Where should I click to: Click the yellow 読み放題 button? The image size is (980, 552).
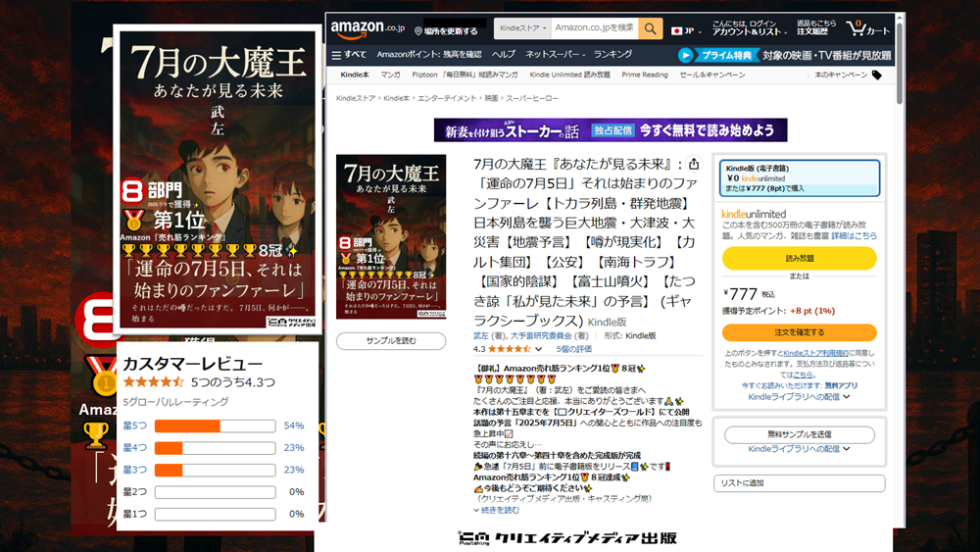800,258
